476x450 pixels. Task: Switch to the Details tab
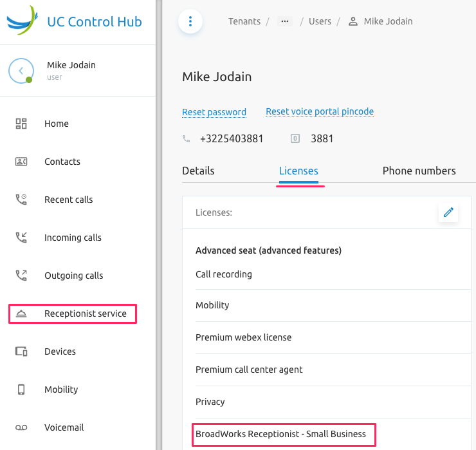[198, 171]
